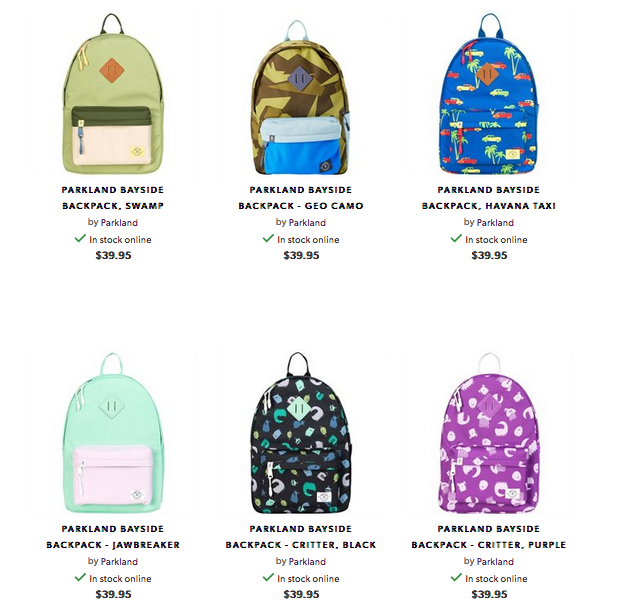This screenshot has width=628, height=614.
Task: Follow the Parkland brand link under Critter Black
Action: (307, 562)
